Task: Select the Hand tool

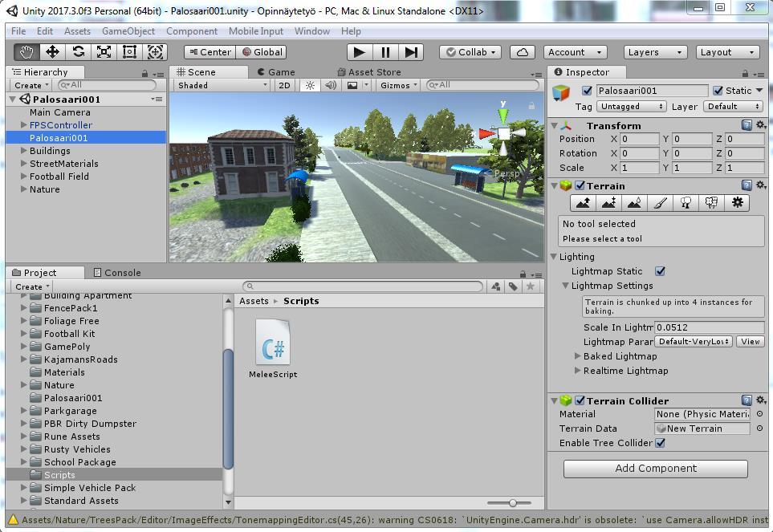Action: point(26,51)
